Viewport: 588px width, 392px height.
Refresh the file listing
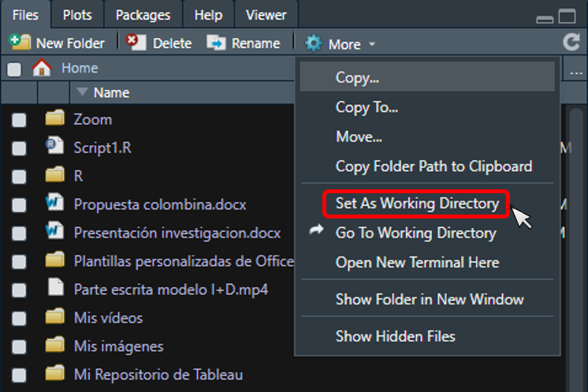[571, 43]
